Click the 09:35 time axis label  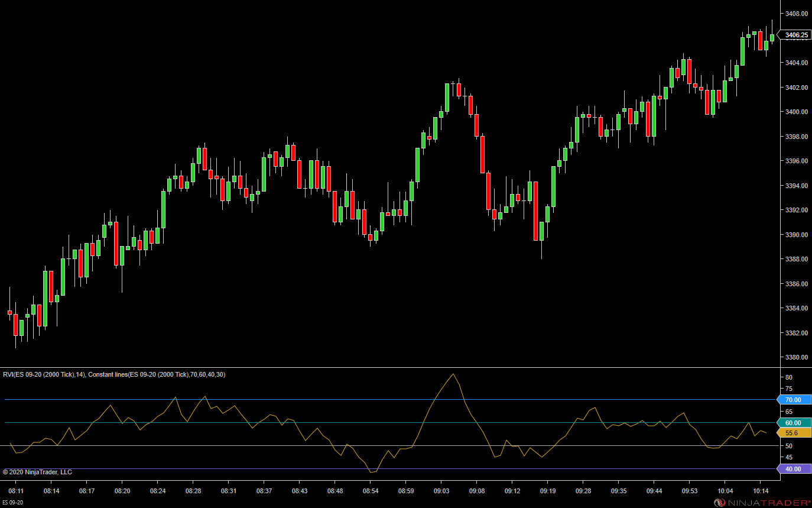(619, 491)
